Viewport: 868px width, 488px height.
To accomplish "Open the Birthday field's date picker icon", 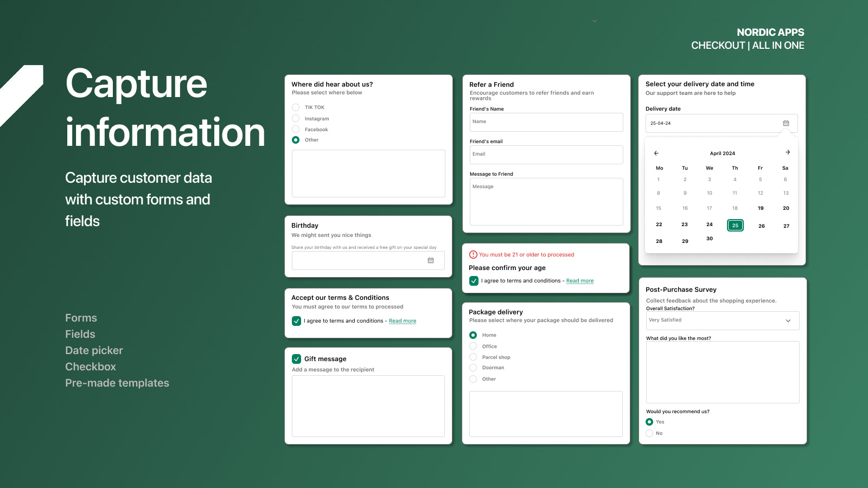I will 431,260.
